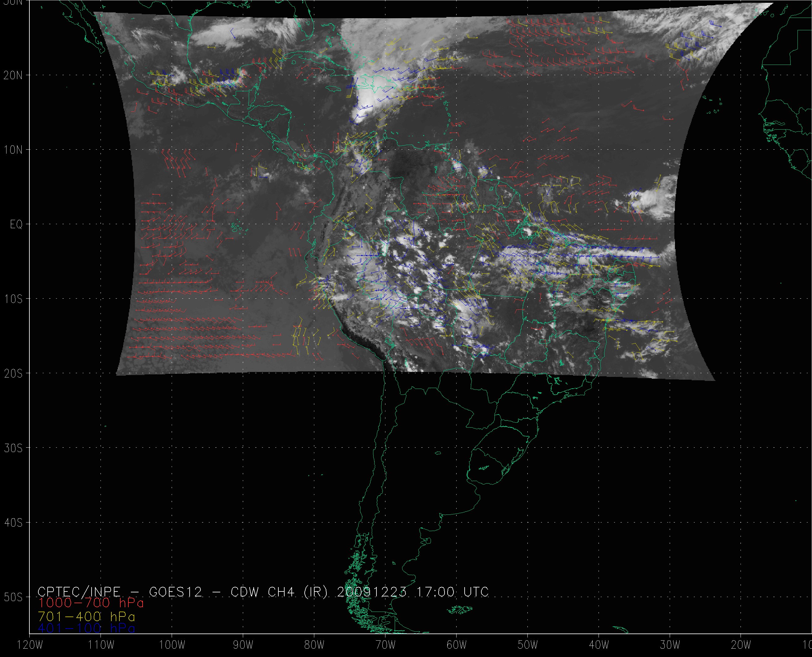Click the 50S latitude axis label

(x=13, y=597)
